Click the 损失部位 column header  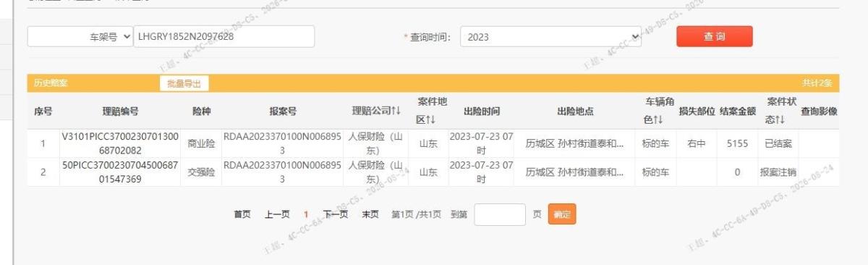pyautogui.click(x=697, y=112)
